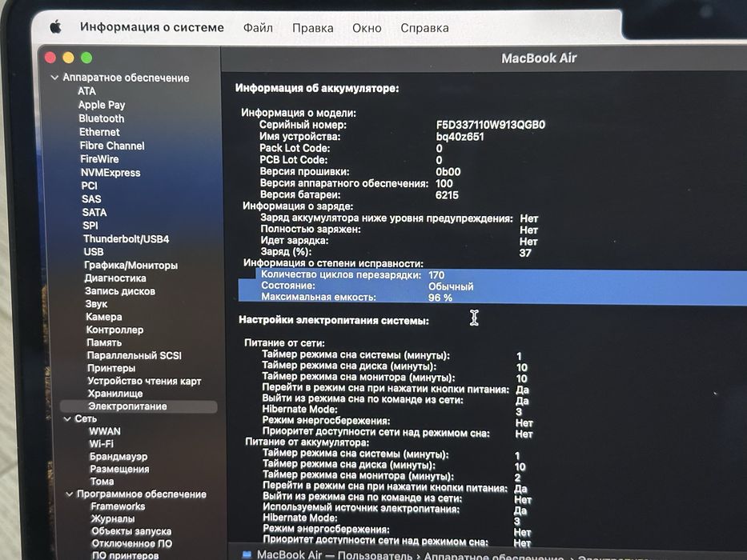Open the Apple menu
This screenshot has height=560, width=747.
[56, 27]
